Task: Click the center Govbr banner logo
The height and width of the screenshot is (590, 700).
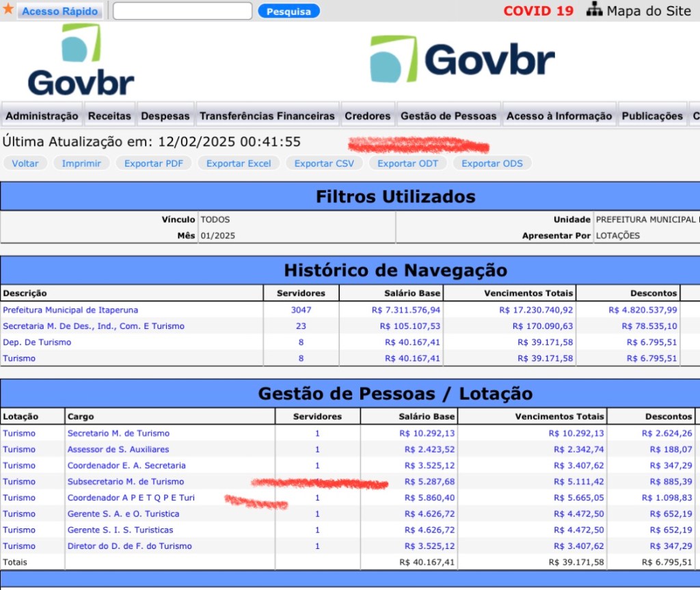Action: [462, 59]
